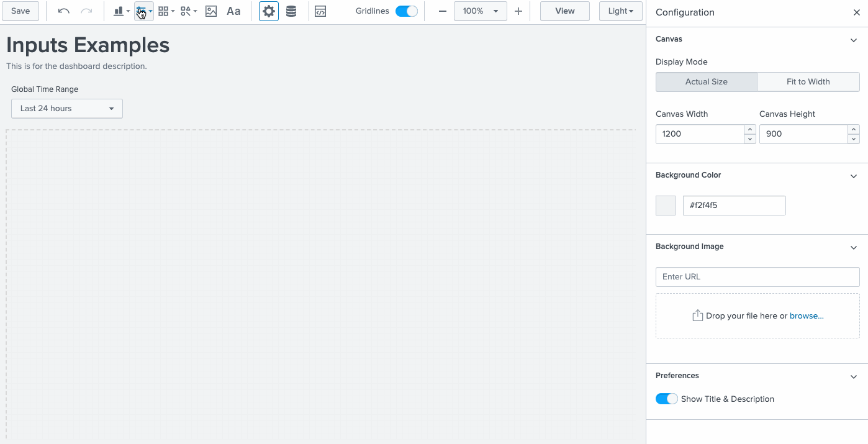
Task: Open the source code editor icon
Action: point(320,11)
